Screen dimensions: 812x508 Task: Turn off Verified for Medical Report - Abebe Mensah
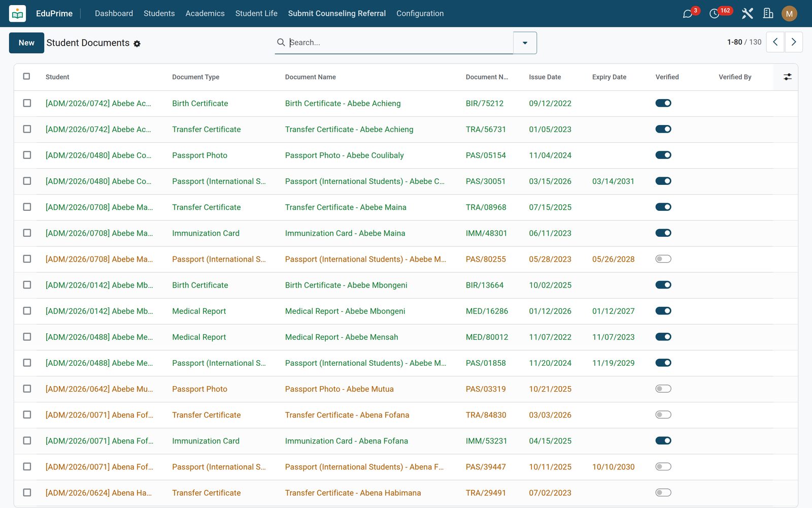point(663,337)
